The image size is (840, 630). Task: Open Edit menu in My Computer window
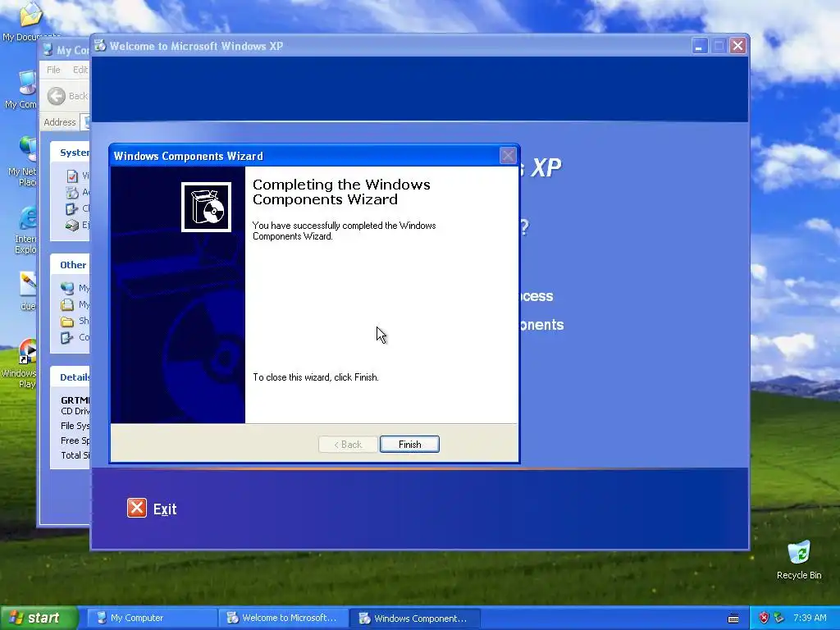tap(80, 70)
